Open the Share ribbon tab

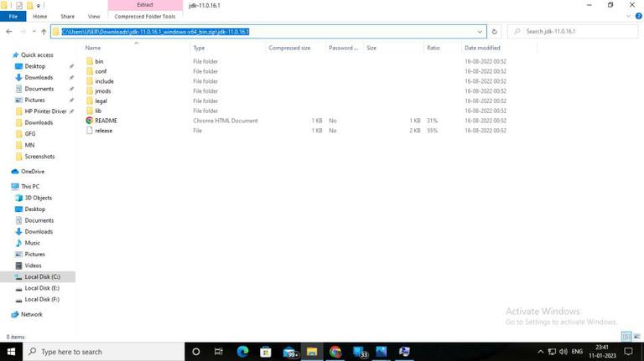point(68,17)
